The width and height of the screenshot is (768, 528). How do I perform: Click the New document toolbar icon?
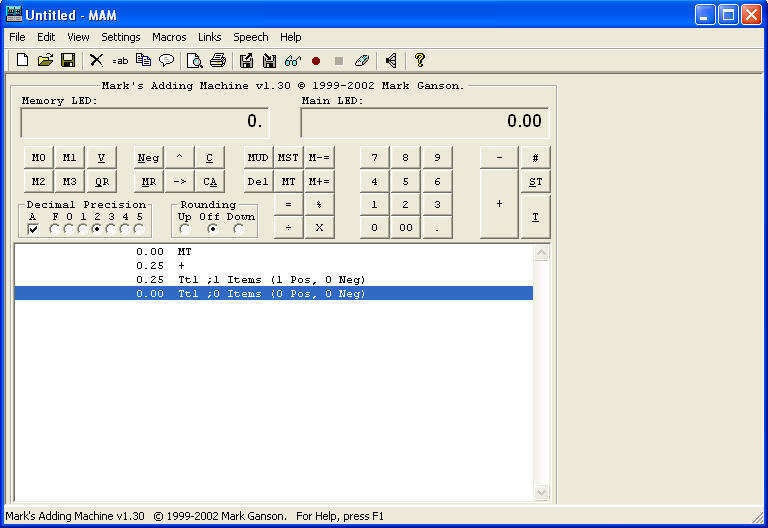click(23, 60)
